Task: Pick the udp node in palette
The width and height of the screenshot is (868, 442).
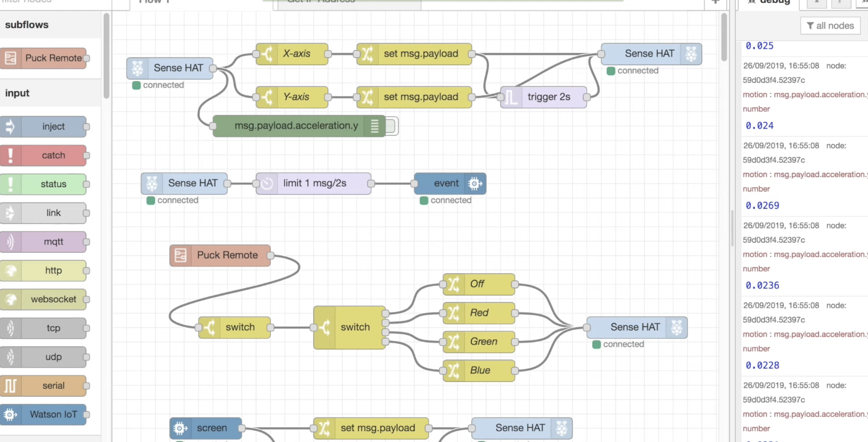Action: point(43,357)
